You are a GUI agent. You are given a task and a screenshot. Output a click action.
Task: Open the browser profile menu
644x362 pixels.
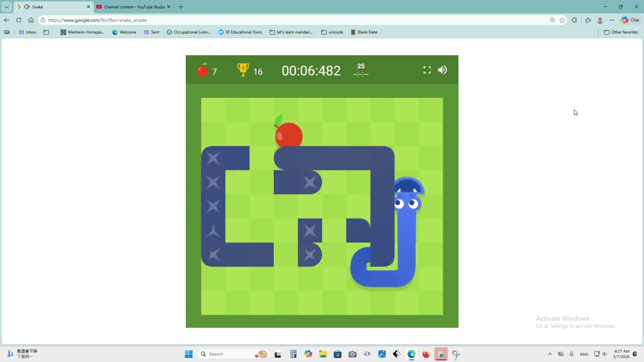pos(600,20)
